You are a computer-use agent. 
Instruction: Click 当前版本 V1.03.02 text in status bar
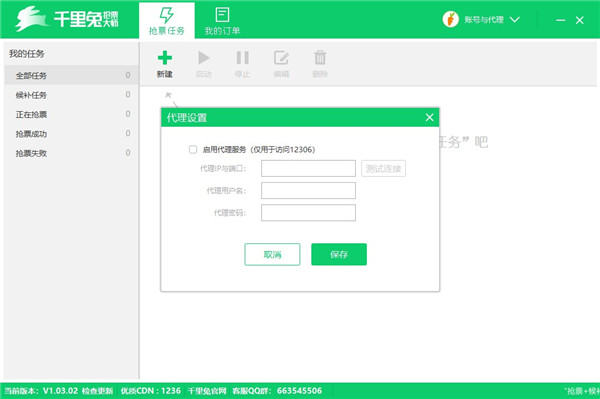pos(41,391)
